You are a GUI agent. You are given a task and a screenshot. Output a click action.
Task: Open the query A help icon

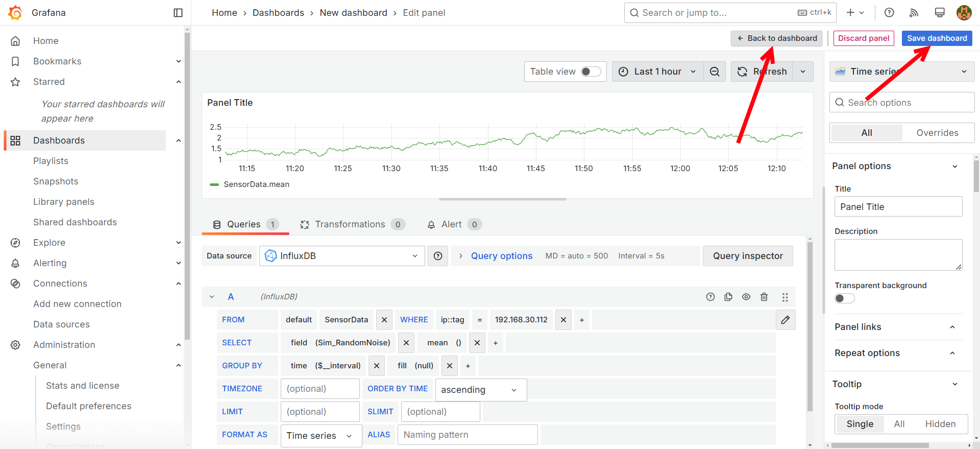pyautogui.click(x=710, y=297)
